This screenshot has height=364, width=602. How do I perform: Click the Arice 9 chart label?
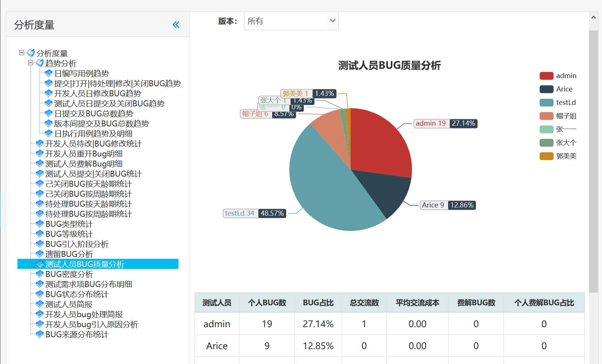point(448,205)
